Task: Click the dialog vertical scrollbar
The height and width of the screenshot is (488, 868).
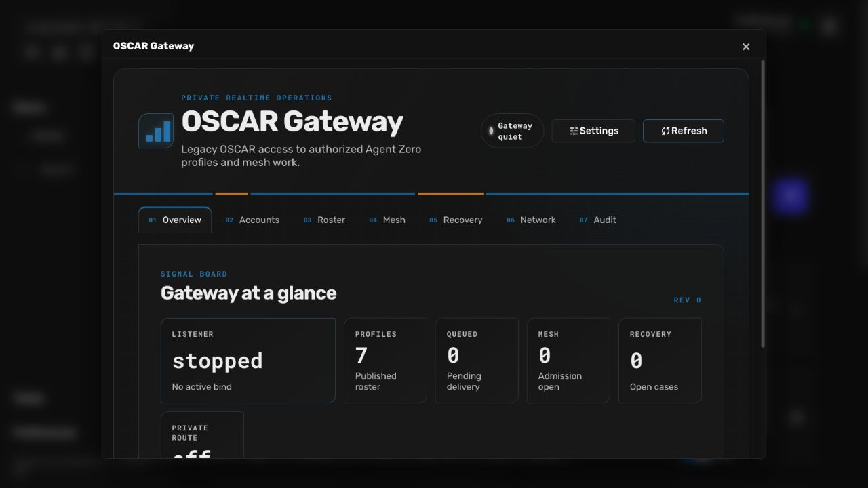Action: [x=764, y=205]
